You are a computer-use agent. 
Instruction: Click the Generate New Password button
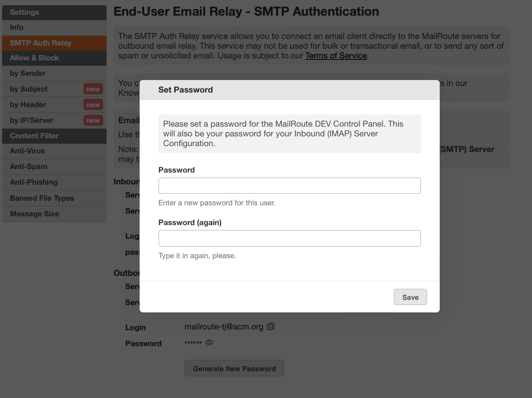click(x=234, y=368)
